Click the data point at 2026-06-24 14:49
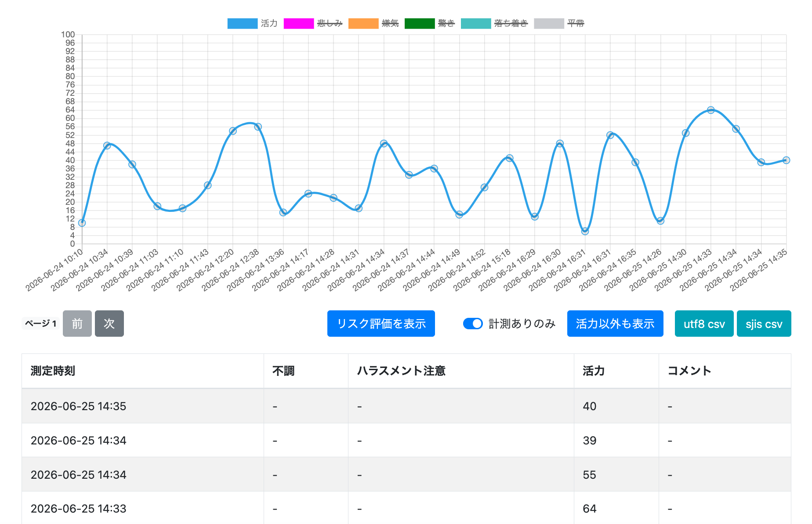Image resolution: width=812 pixels, height=524 pixels. coord(459,215)
